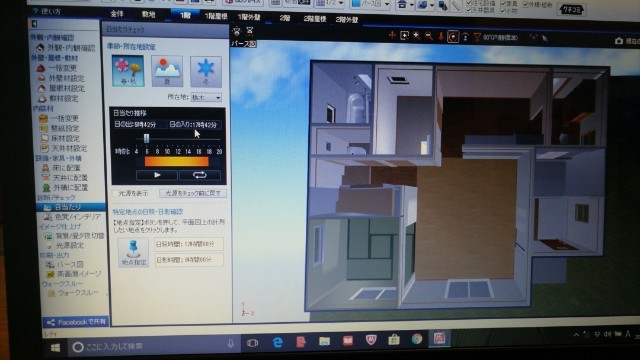
Task: Open the Windows Start menu
Action: click(55, 347)
